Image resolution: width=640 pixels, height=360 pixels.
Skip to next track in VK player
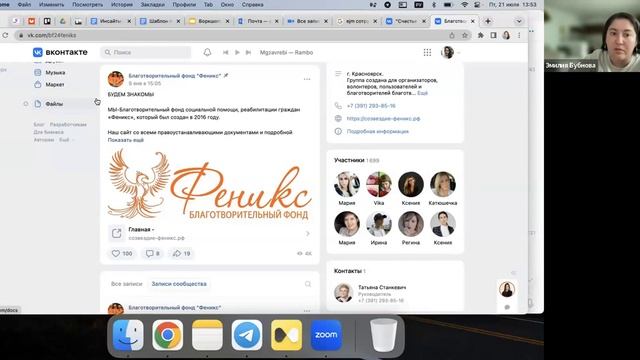pos(248,52)
